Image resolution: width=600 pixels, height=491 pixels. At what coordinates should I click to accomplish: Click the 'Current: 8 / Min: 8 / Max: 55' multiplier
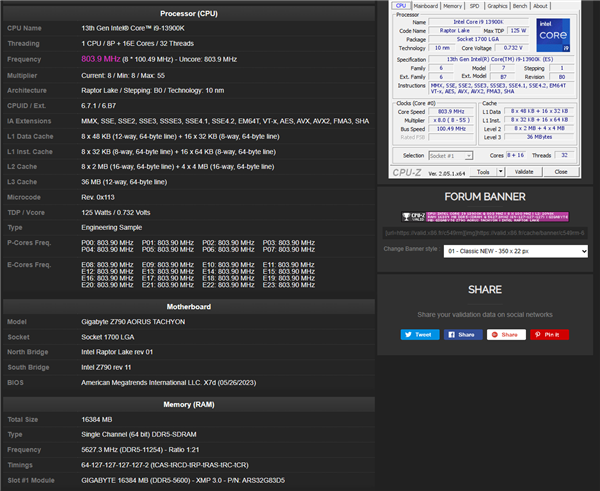[123, 75]
